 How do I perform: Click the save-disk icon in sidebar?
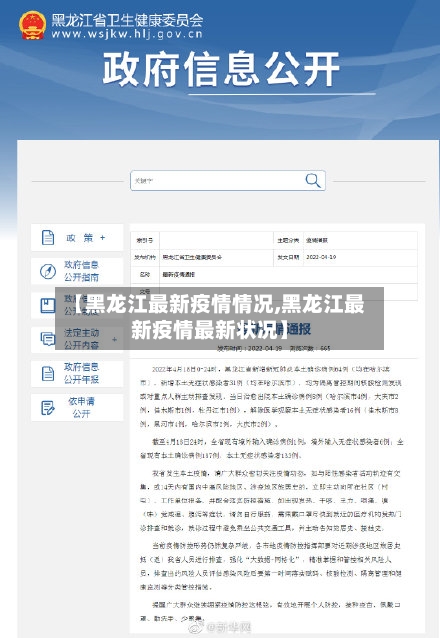48,306
